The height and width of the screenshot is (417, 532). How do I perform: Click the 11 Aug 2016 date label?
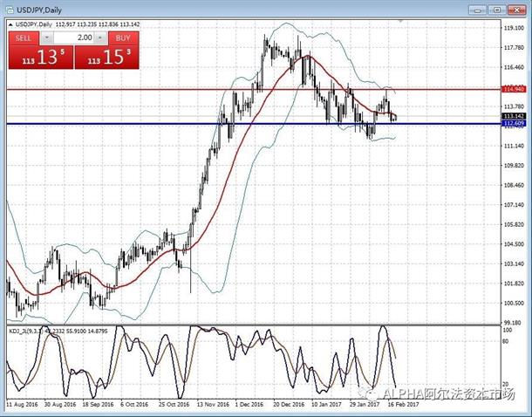22,405
